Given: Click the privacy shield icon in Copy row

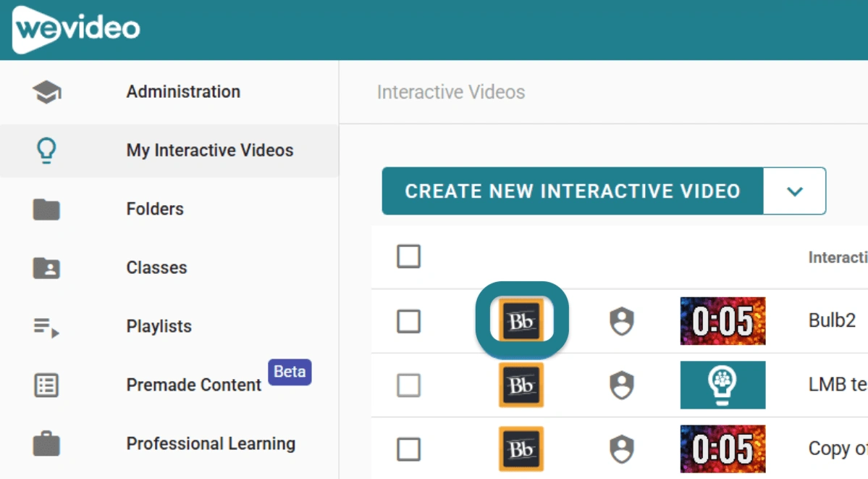Looking at the screenshot, I should [622, 449].
